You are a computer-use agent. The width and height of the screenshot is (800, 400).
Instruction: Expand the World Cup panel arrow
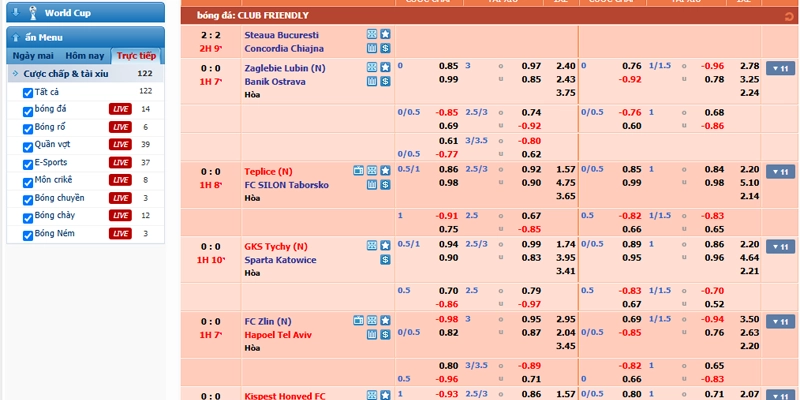[x=15, y=12]
